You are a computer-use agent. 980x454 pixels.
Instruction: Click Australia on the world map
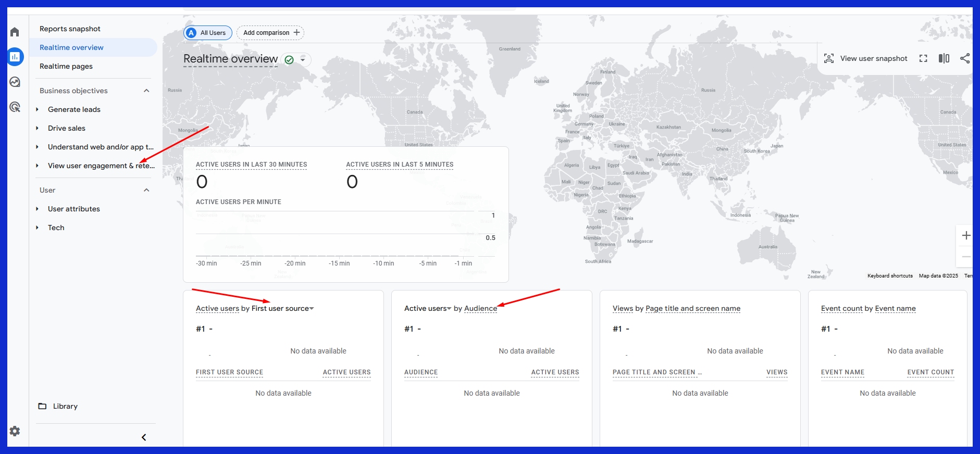tap(768, 247)
